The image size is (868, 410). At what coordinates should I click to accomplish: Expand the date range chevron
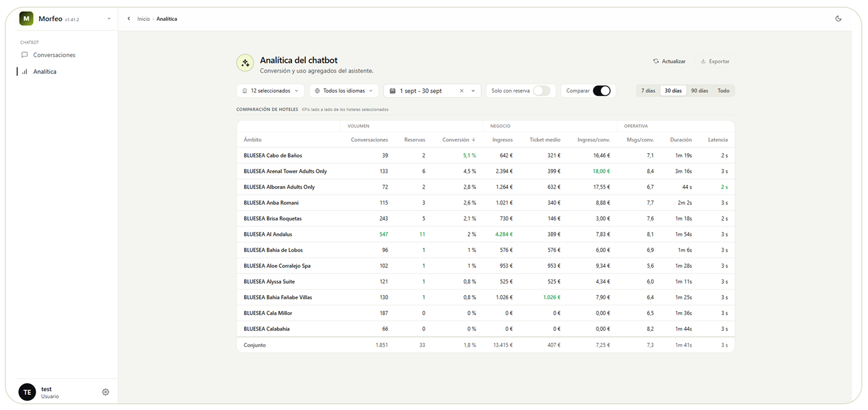(473, 91)
